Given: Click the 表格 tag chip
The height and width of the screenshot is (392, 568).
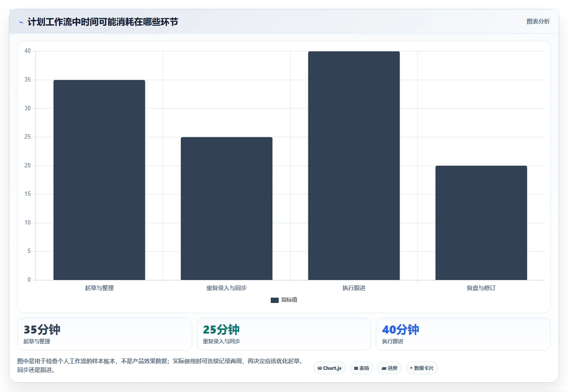Looking at the screenshot, I should point(362,368).
